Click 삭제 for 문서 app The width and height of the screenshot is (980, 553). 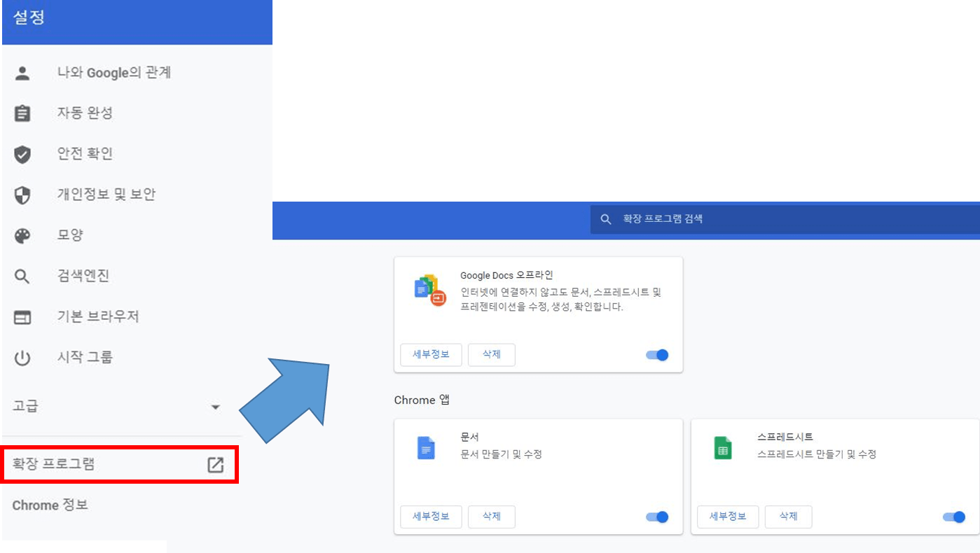(492, 517)
